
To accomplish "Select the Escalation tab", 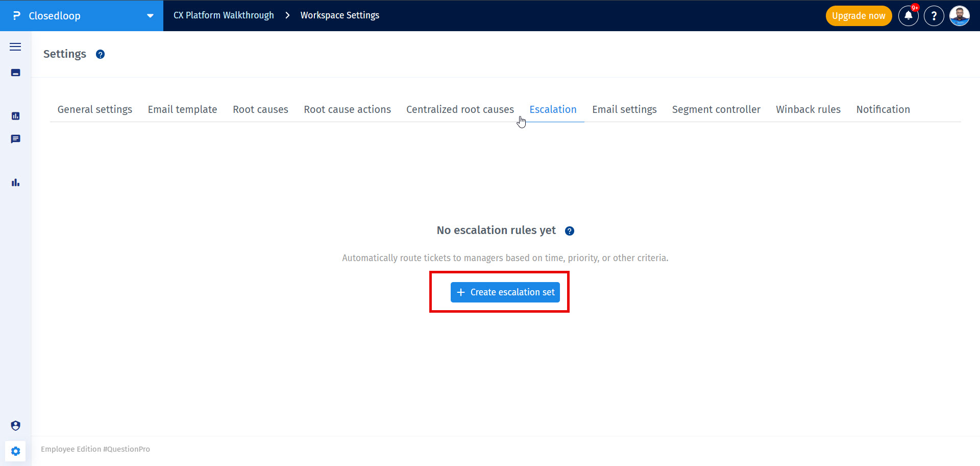I will tap(553, 109).
